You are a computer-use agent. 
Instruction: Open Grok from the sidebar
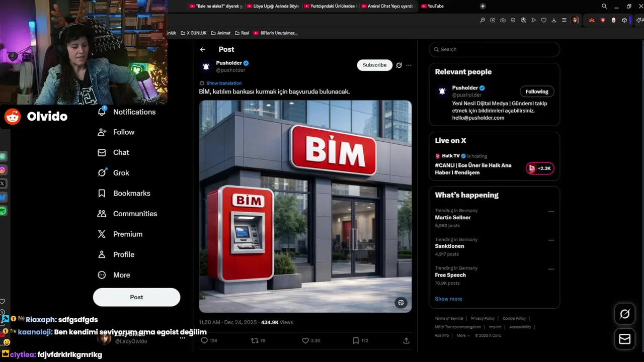pyautogui.click(x=114, y=172)
